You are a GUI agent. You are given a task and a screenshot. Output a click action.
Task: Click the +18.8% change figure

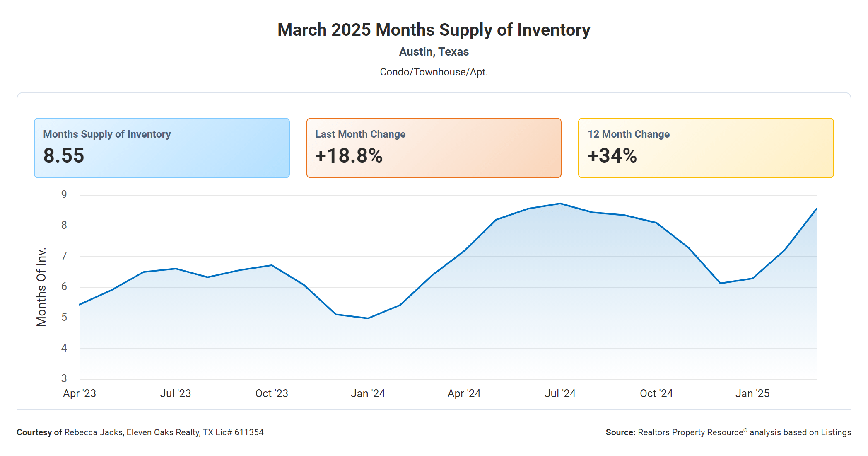349,156
